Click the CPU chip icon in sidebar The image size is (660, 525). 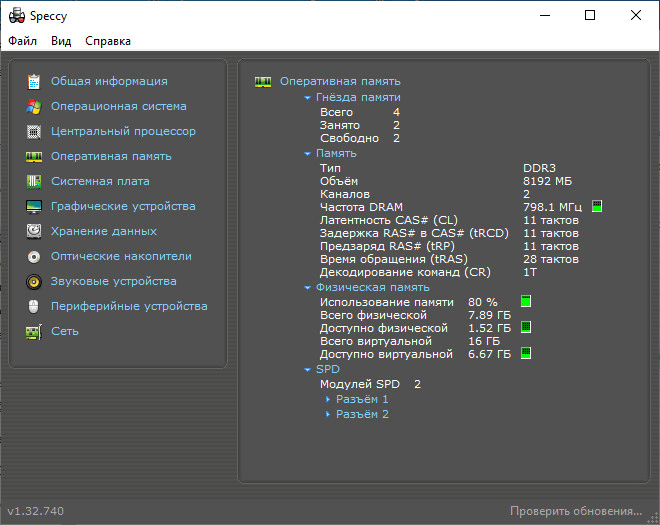pyautogui.click(x=34, y=131)
